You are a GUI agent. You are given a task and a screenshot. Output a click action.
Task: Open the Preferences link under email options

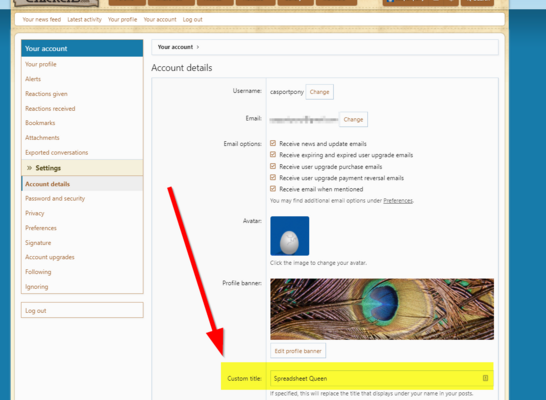tap(398, 201)
